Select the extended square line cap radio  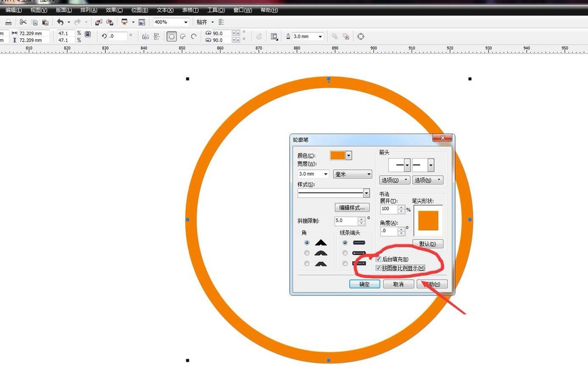(345, 264)
